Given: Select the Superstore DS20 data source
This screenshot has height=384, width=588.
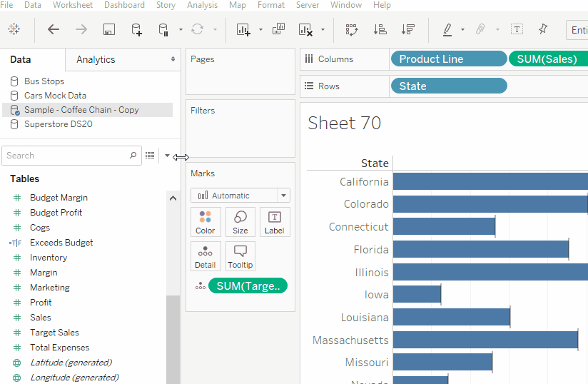Looking at the screenshot, I should pyautogui.click(x=58, y=124).
